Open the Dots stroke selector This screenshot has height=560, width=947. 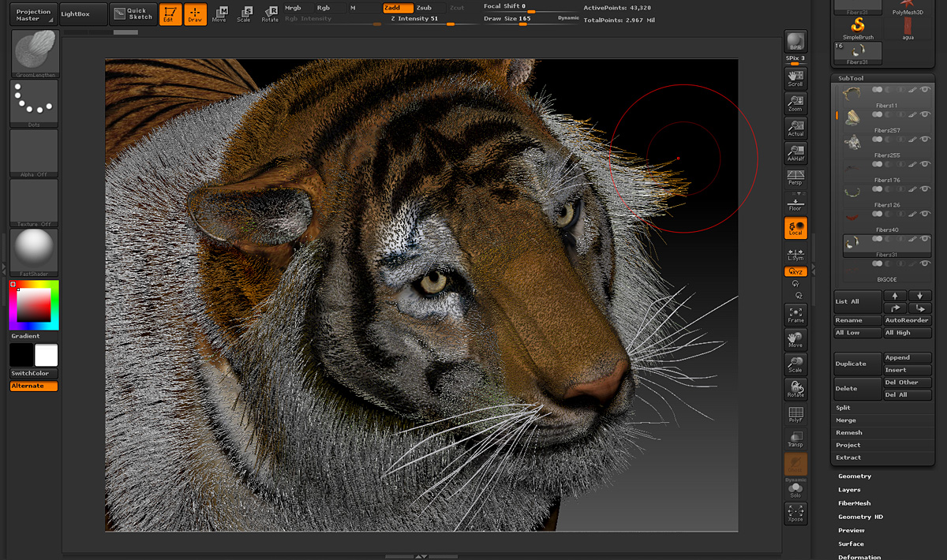[x=34, y=103]
